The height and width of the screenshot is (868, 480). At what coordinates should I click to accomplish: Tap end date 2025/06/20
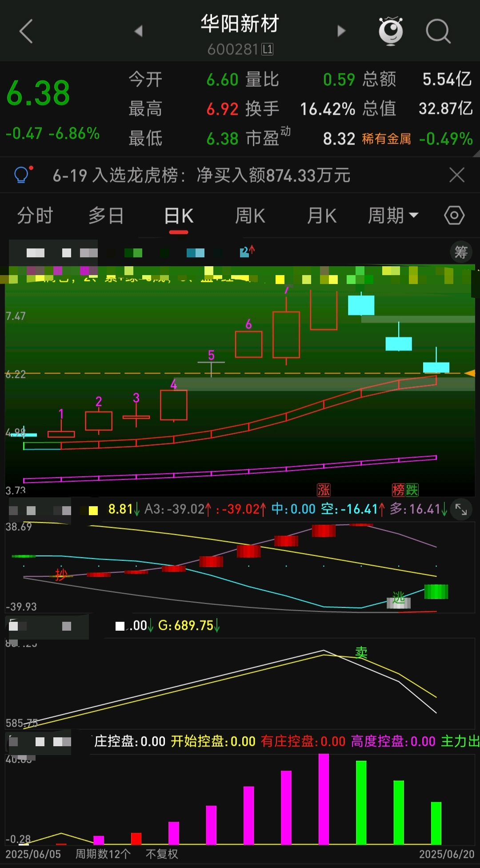point(447,854)
